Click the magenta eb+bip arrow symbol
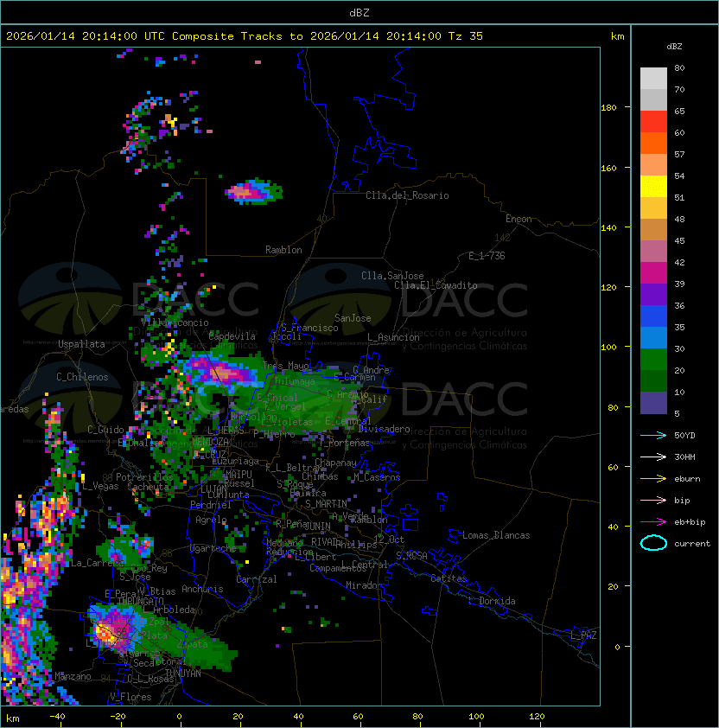 point(653,522)
